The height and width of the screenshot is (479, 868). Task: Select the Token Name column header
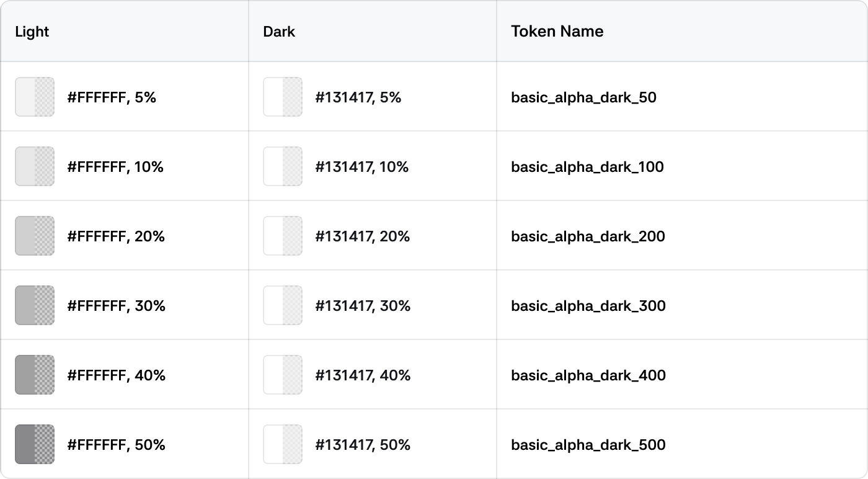[x=557, y=32]
